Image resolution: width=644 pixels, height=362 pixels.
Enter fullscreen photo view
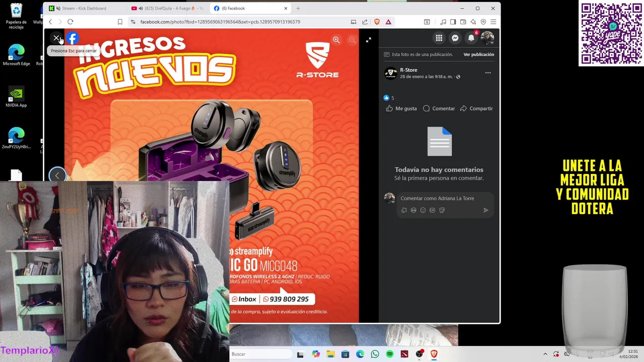(x=368, y=40)
